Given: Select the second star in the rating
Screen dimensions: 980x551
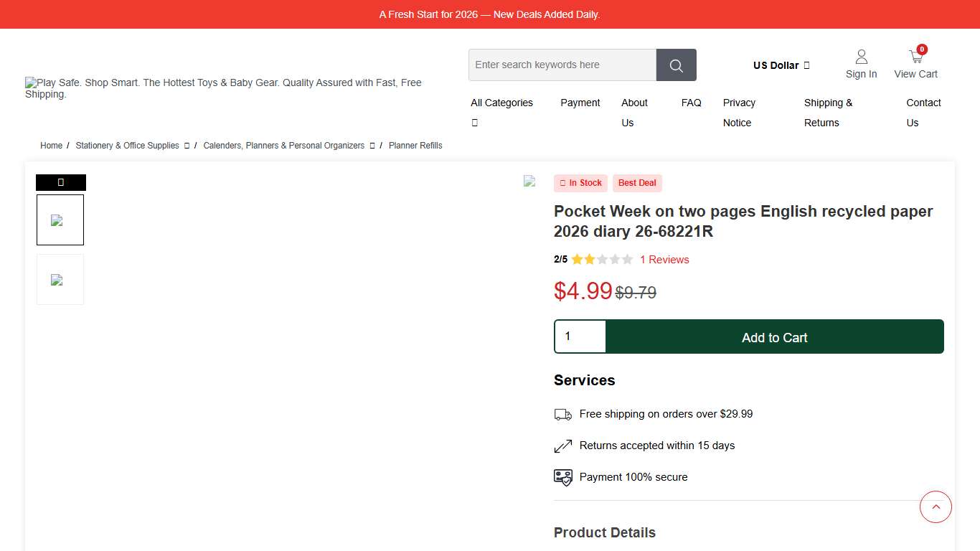Looking at the screenshot, I should click(588, 259).
